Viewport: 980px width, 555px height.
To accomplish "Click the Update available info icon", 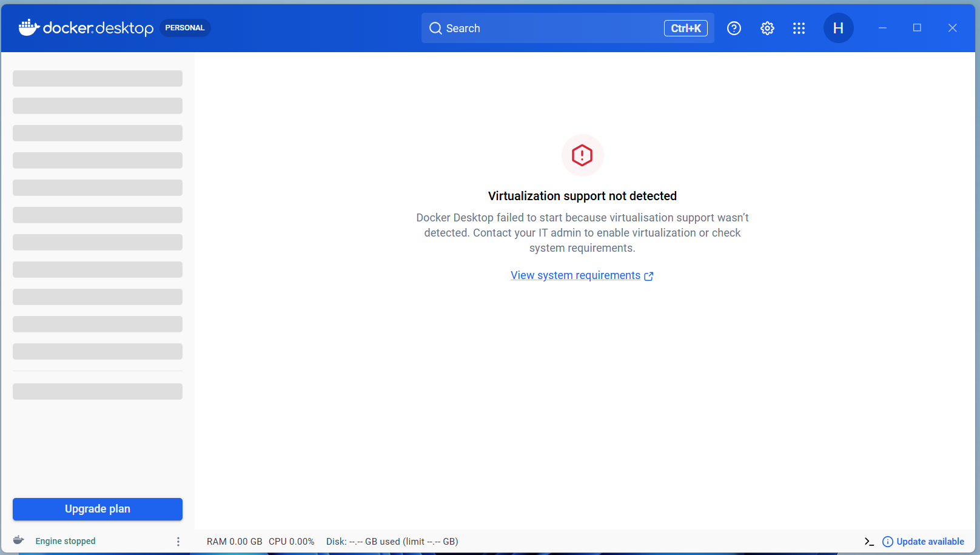I will [887, 542].
